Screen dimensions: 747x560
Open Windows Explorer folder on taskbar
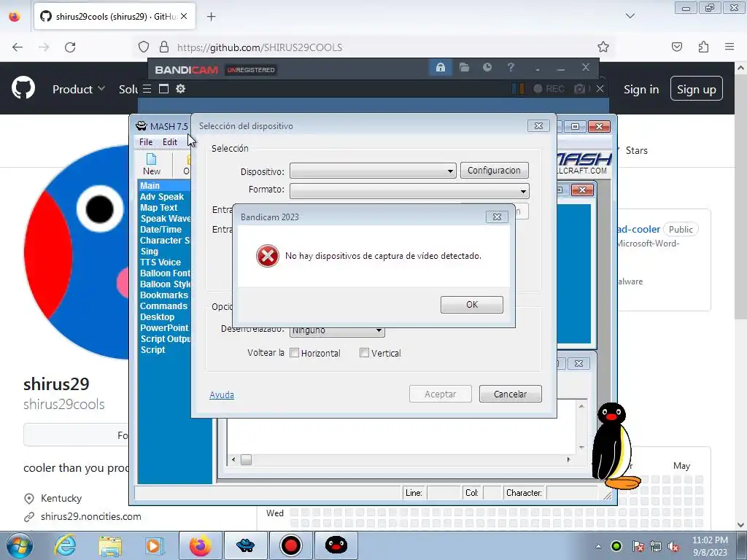110,545
